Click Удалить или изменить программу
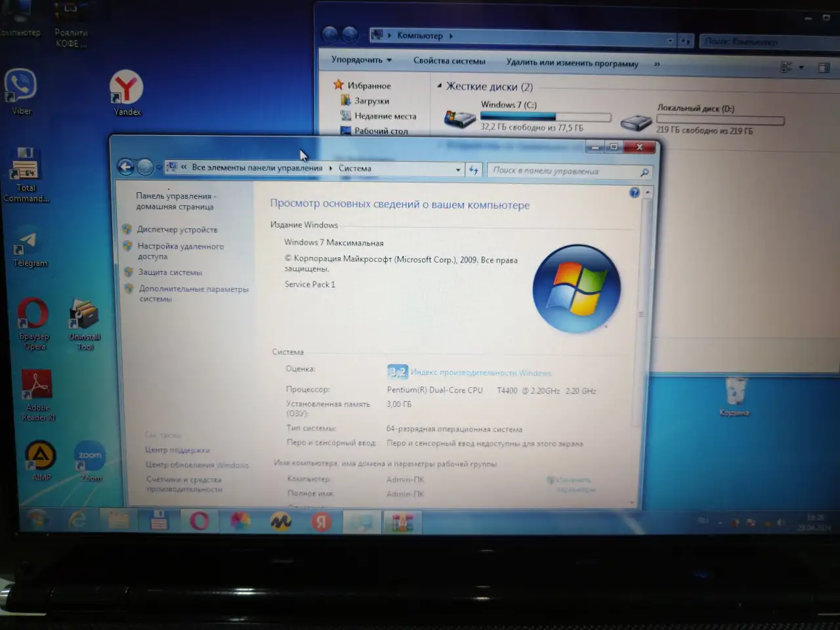 (572, 63)
